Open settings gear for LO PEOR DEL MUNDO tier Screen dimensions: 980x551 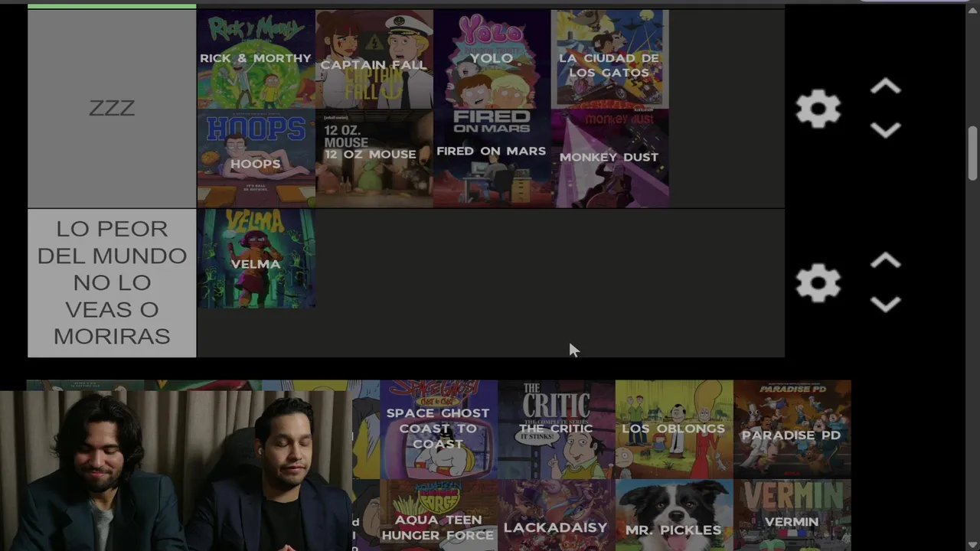click(x=818, y=284)
